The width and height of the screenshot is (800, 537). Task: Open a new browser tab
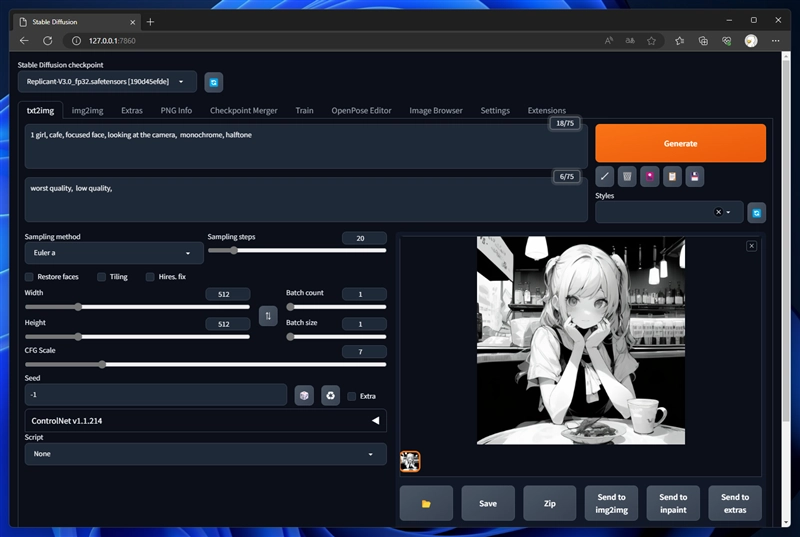[150, 22]
